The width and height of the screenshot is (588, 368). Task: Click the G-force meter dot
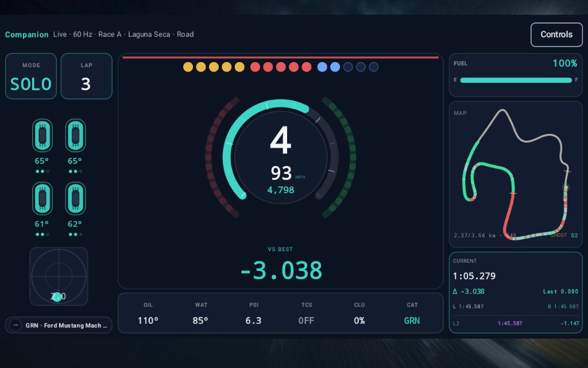tap(57, 297)
